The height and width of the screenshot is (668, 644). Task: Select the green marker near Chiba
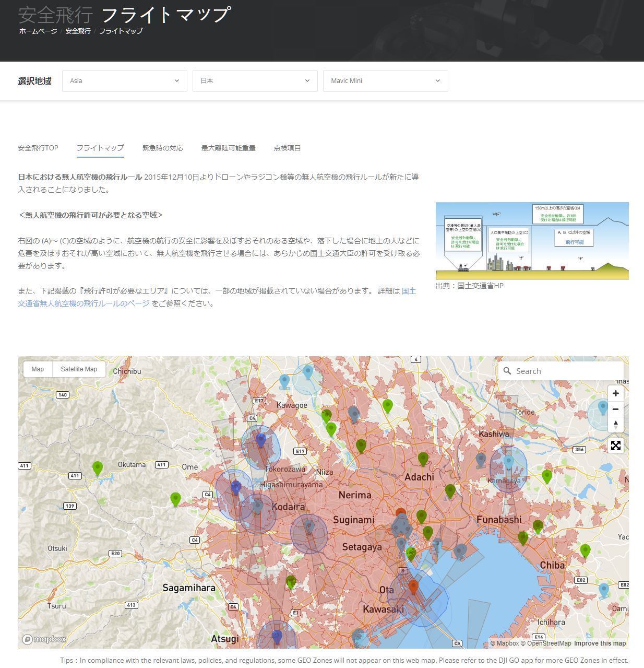(585, 550)
